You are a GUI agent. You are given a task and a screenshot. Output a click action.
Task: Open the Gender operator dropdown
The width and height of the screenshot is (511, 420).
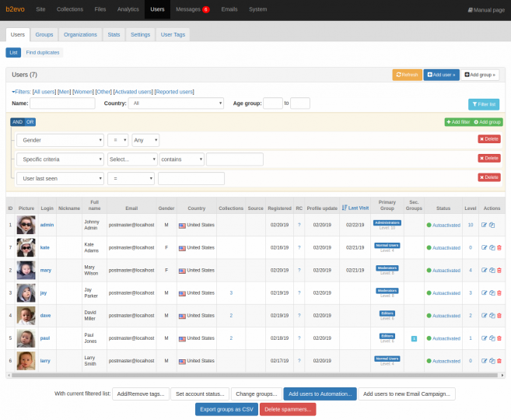[x=118, y=140]
